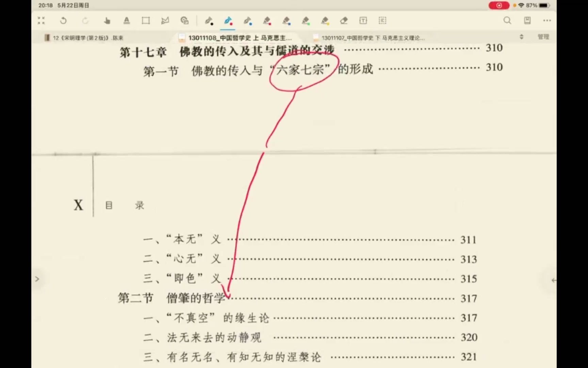Switch to 13011107_中国哲学史 下 tab
This screenshot has height=368, width=588.
[x=369, y=38]
